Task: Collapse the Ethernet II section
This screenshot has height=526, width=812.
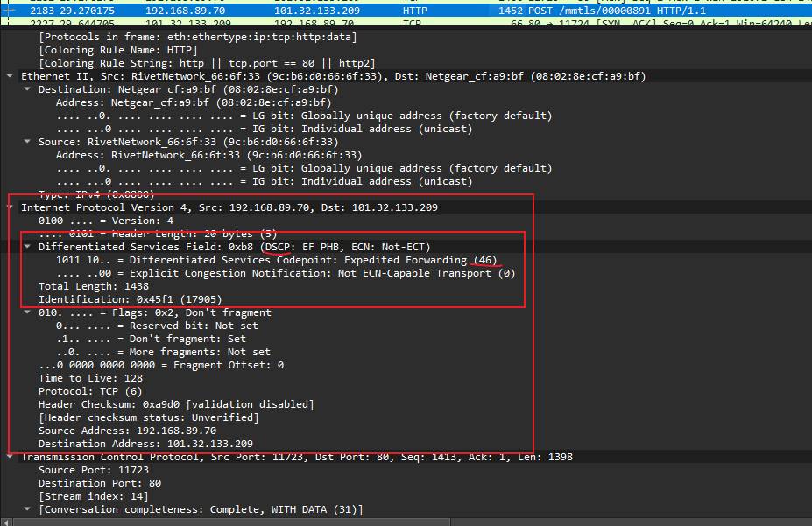Action: [10, 76]
